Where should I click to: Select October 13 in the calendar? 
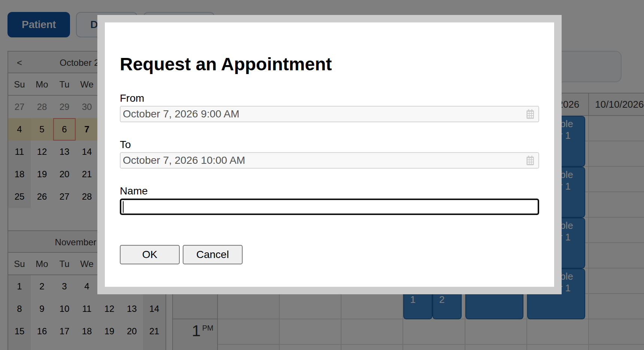[x=64, y=152]
